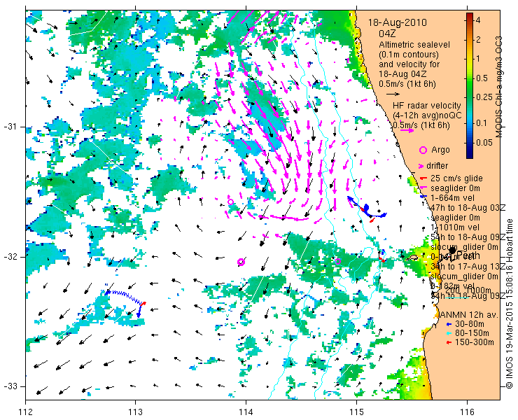Select Argo float circle near 114.8E 32S

pyautogui.click(x=337, y=261)
